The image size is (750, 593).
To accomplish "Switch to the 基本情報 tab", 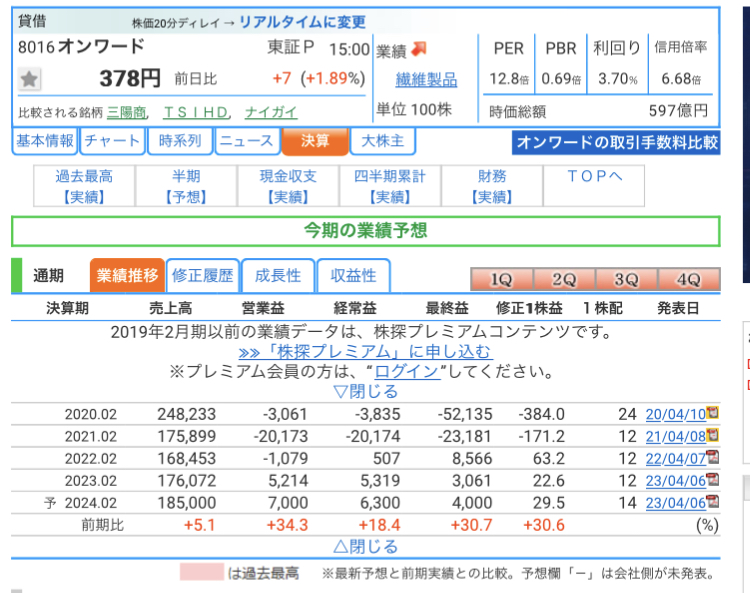I will 45,141.
